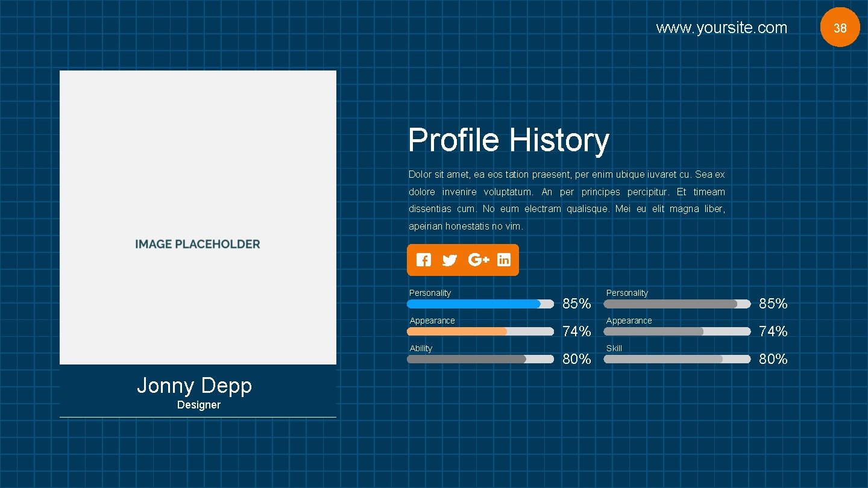The height and width of the screenshot is (488, 868).
Task: Select the gray Ability progress bar
Action: [x=480, y=359]
